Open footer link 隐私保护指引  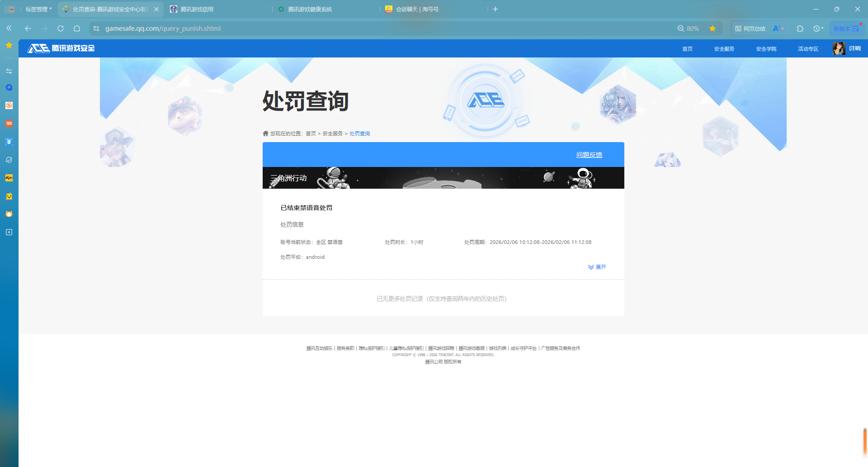[x=371, y=348]
